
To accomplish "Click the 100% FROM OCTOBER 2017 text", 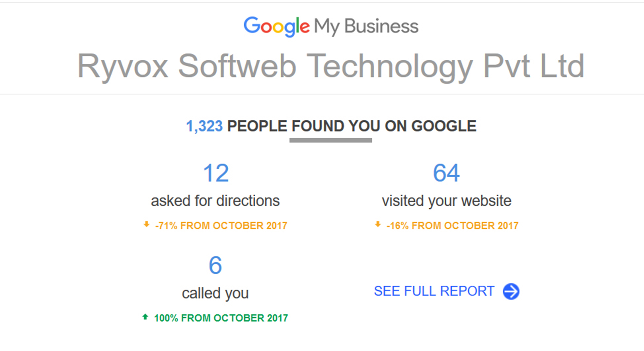I will [x=221, y=318].
